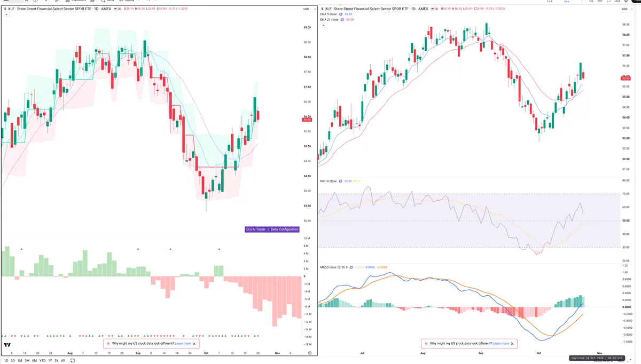Click the TradingView logo on left chart
The image size is (641, 364).
tap(7, 345)
